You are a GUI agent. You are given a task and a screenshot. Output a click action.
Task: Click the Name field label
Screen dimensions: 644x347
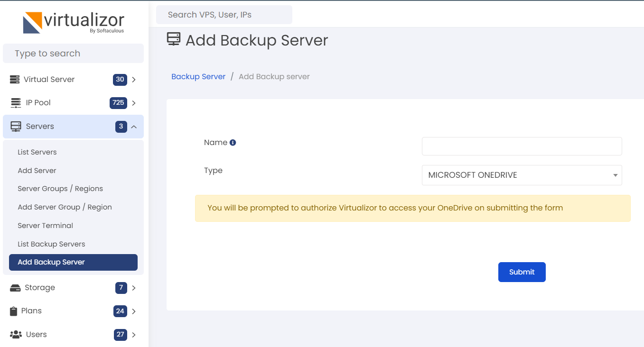tap(215, 142)
